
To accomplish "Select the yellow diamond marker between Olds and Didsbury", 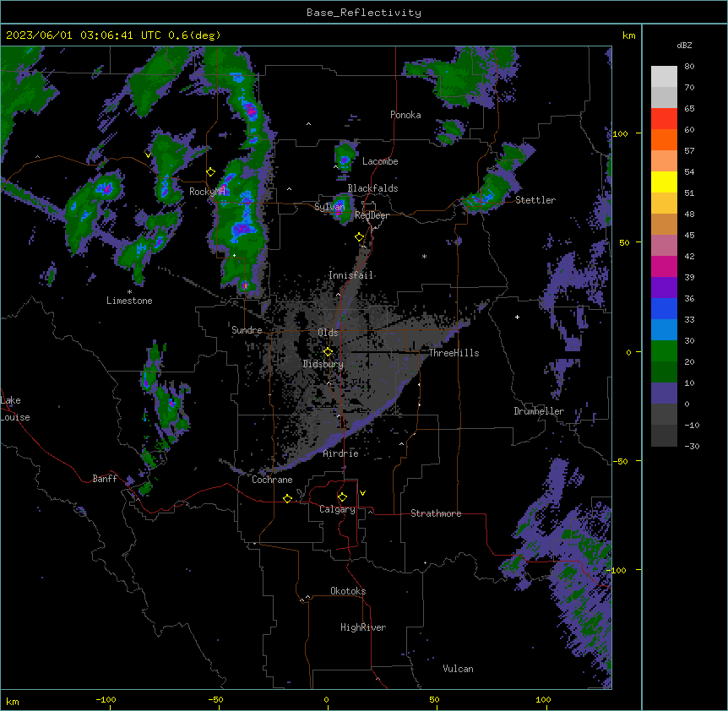I will point(328,352).
